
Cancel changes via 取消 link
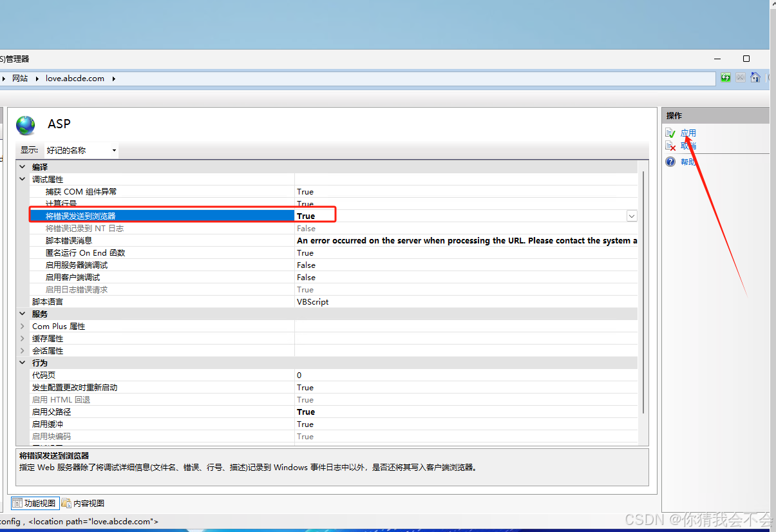(688, 146)
